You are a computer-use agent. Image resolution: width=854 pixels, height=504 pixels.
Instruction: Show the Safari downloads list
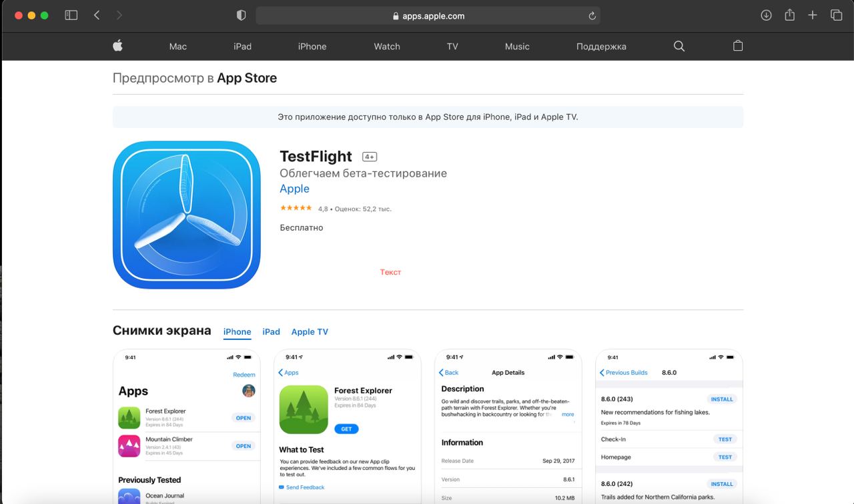[x=766, y=15]
